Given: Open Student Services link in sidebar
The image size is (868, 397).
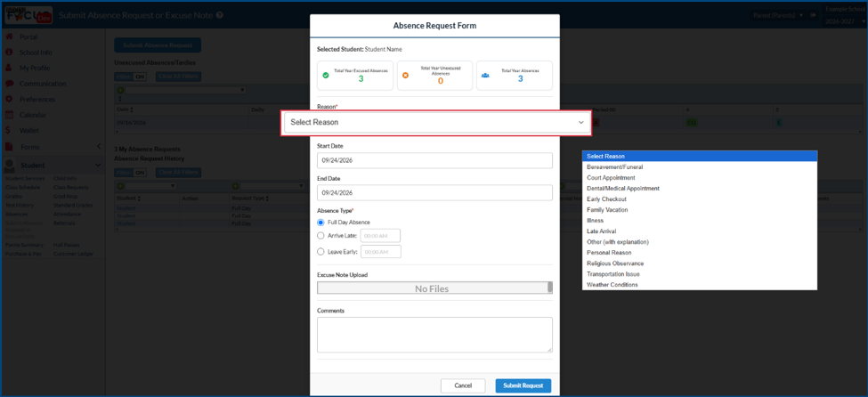Looking at the screenshot, I should (x=25, y=178).
